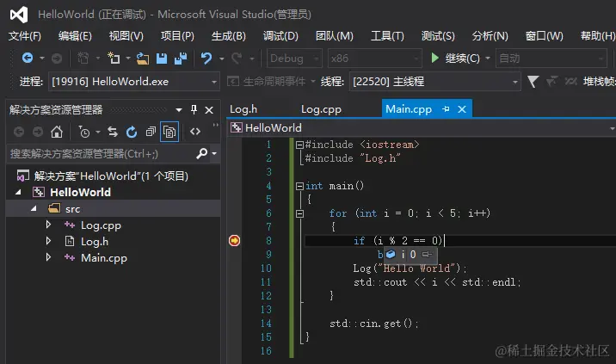
Task: Pin the Solution Explorer panel
Action: (x=194, y=109)
